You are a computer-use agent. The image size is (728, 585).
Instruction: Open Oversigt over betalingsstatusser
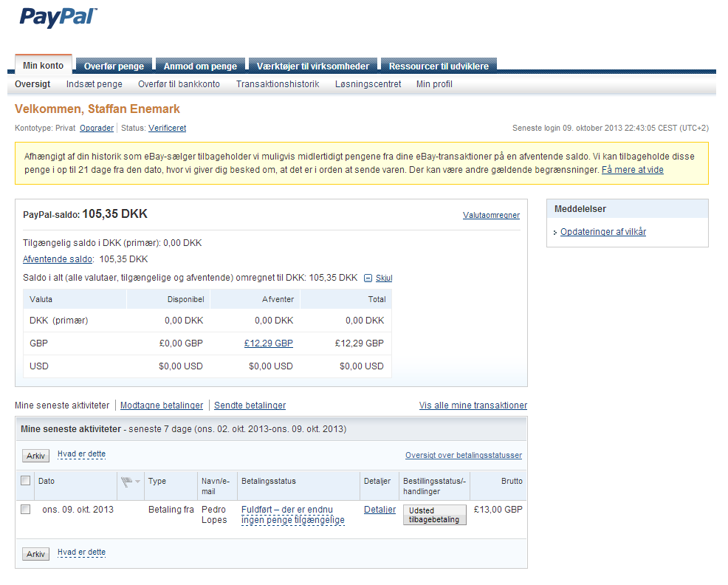click(464, 455)
